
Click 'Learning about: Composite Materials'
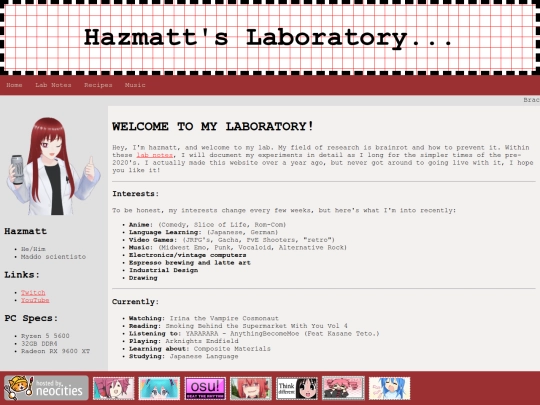200,349
